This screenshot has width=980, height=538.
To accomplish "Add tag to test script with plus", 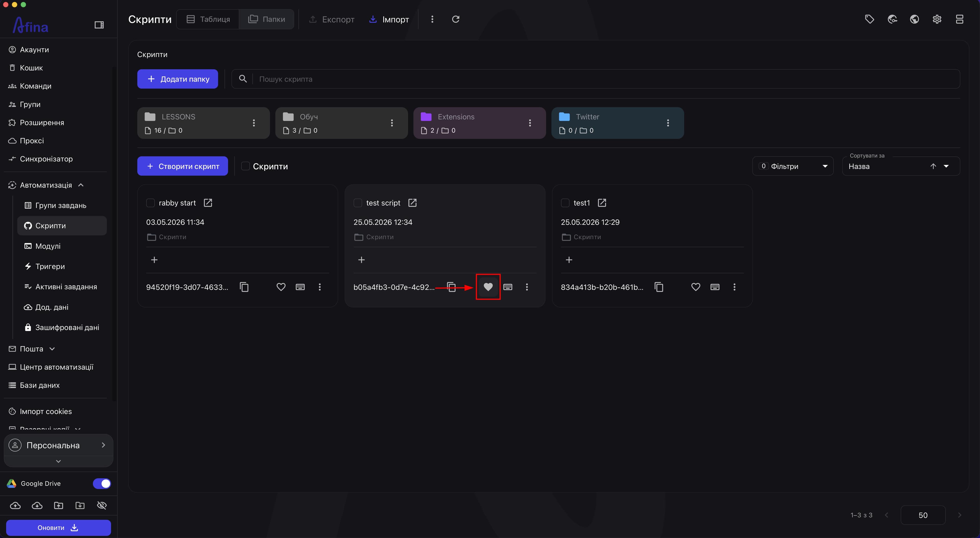I will [361, 260].
